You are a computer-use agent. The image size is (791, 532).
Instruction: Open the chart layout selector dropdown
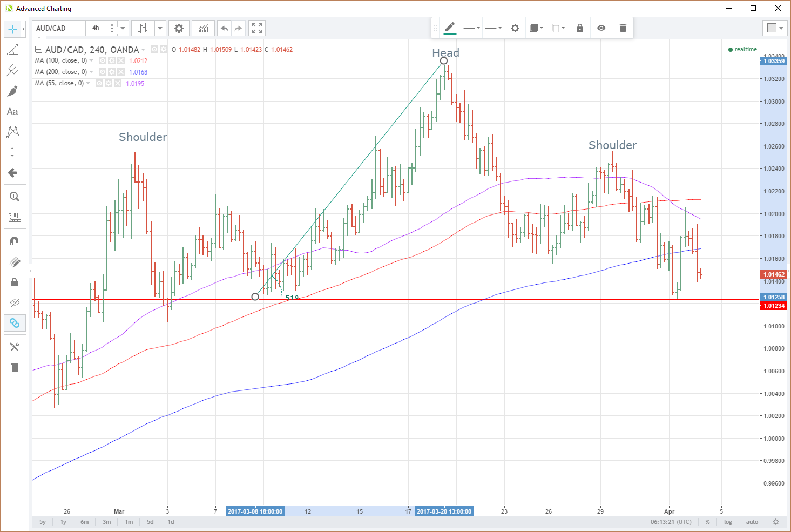tap(775, 28)
